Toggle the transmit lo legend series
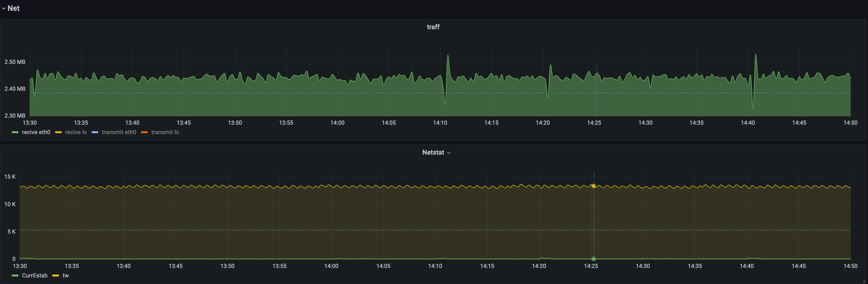 (x=165, y=132)
